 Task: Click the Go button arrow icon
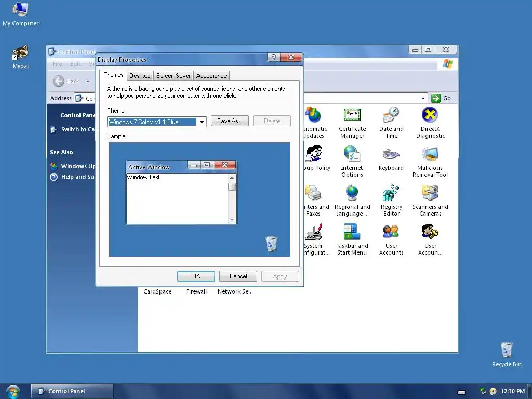[x=436, y=98]
